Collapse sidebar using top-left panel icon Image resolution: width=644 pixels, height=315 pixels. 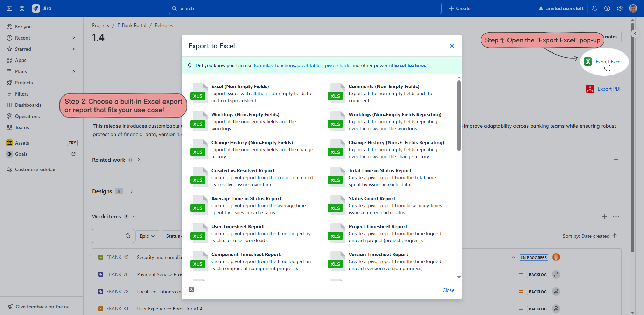9,8
